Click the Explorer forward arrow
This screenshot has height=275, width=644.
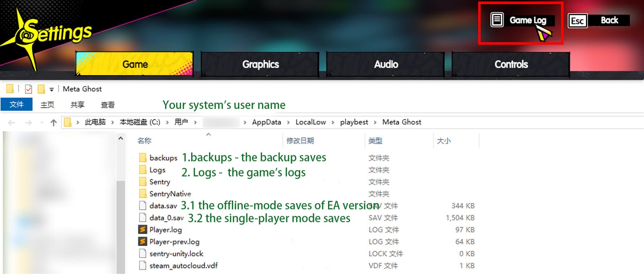[28, 123]
